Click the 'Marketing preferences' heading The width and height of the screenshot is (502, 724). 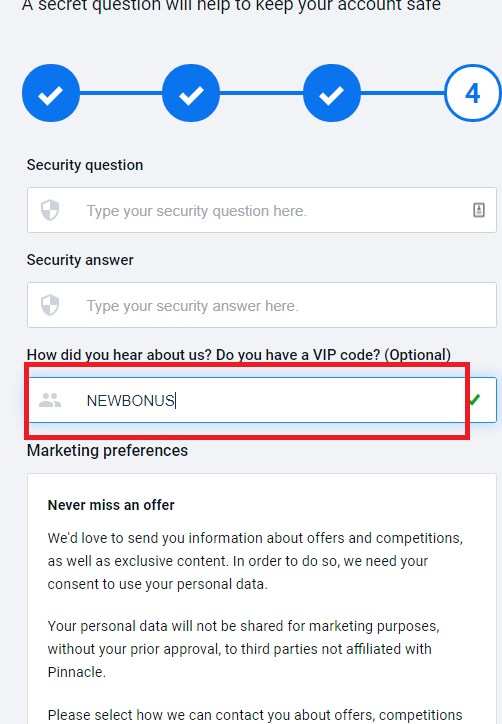pyautogui.click(x=107, y=450)
